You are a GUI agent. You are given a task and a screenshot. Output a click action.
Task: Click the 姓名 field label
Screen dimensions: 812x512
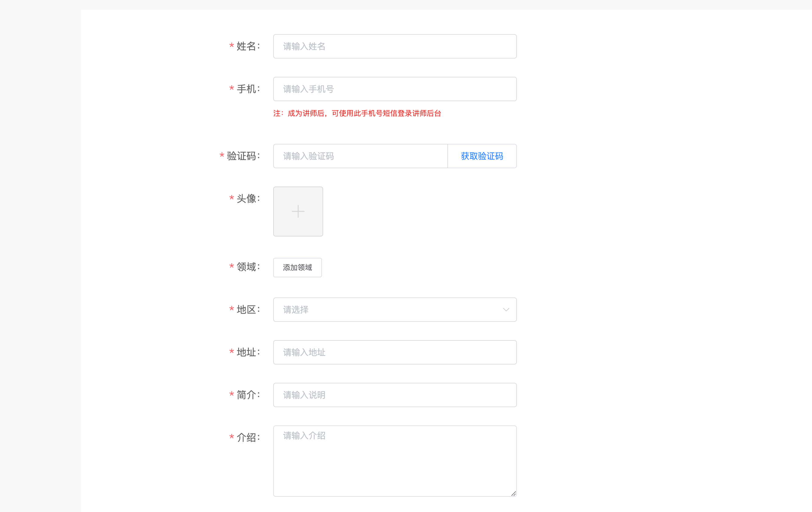tap(248, 46)
